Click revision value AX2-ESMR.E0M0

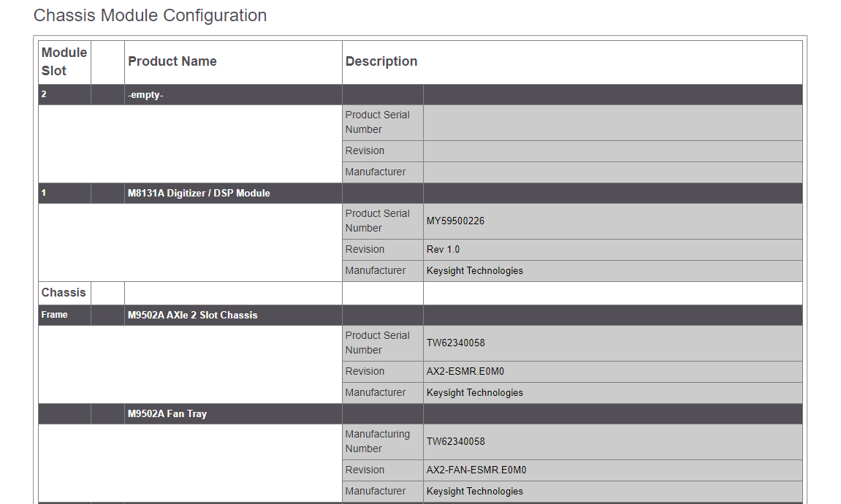coord(465,372)
